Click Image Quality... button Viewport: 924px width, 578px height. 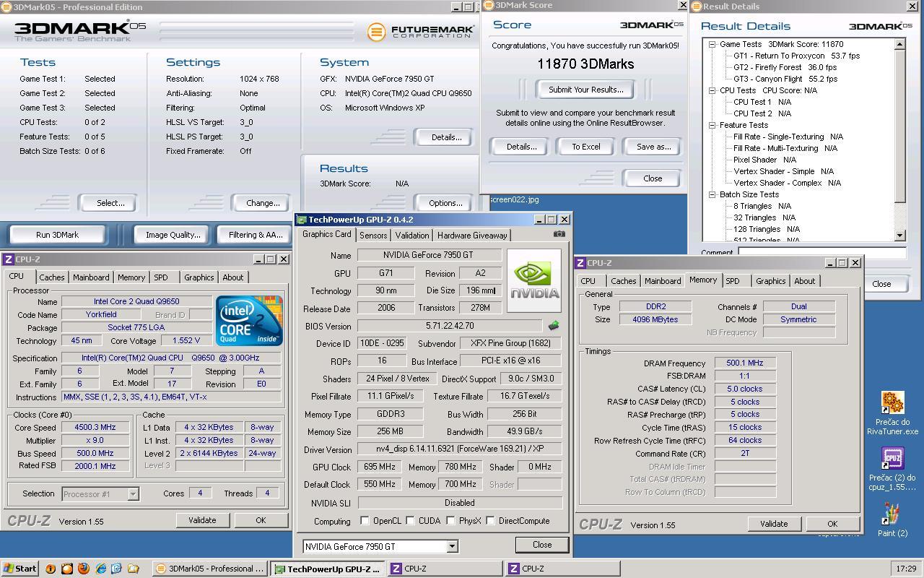[173, 235]
